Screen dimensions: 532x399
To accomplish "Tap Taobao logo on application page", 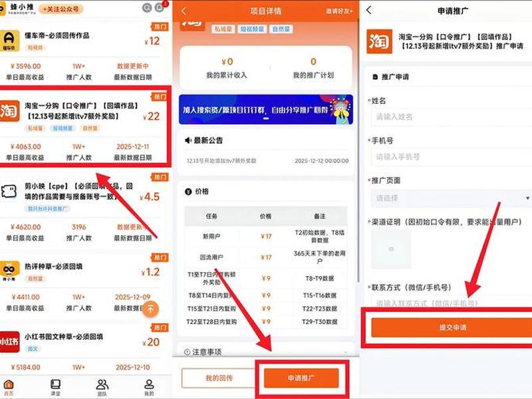I will (379, 41).
